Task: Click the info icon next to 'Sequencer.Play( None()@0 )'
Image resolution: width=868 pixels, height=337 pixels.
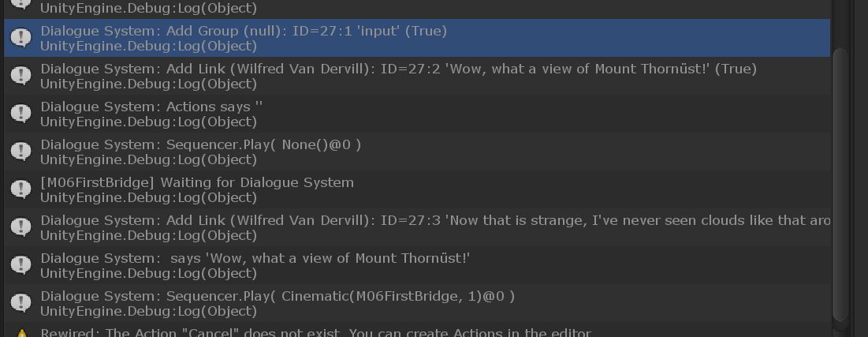Action: (21, 152)
